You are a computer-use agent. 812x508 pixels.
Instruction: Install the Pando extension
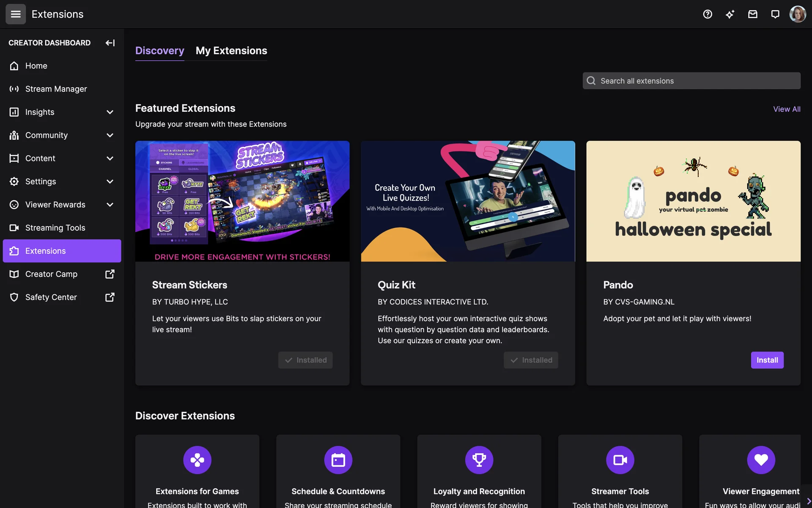pos(767,360)
